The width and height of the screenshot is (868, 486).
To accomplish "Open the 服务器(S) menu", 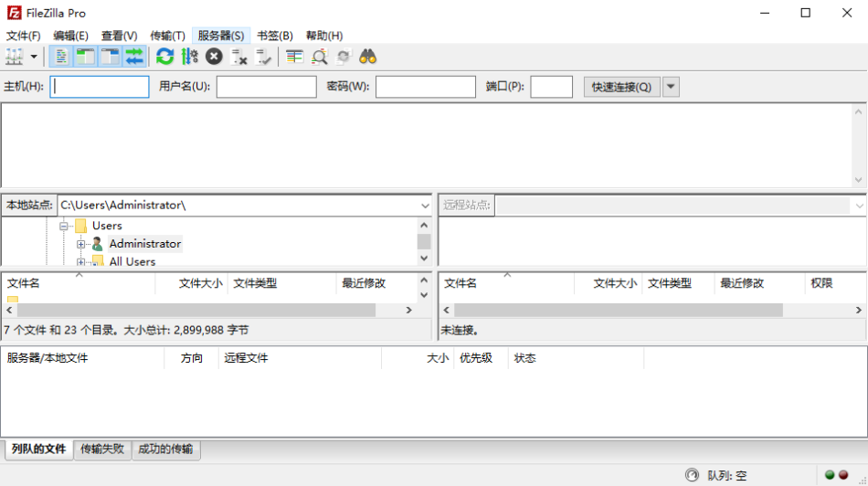I will [x=221, y=36].
